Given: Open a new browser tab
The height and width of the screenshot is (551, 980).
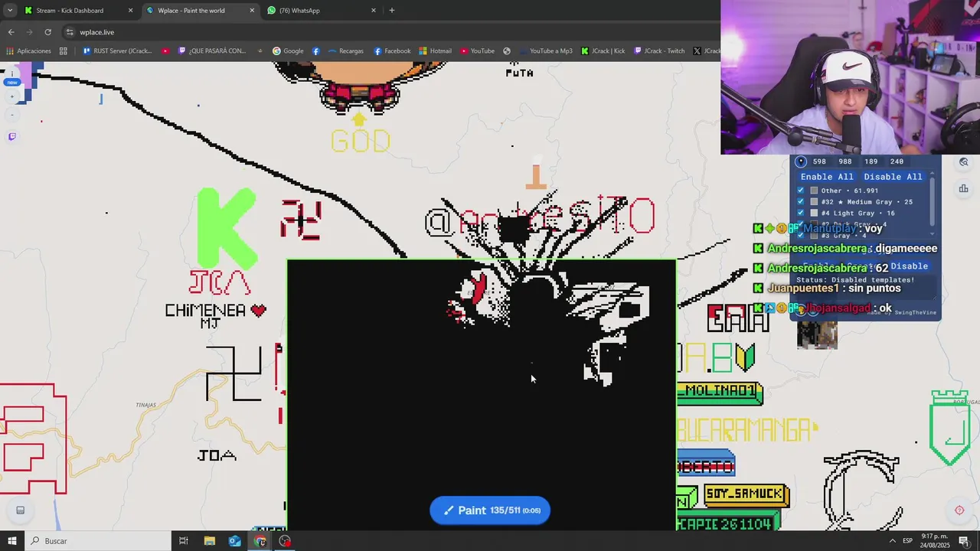Looking at the screenshot, I should tap(392, 11).
